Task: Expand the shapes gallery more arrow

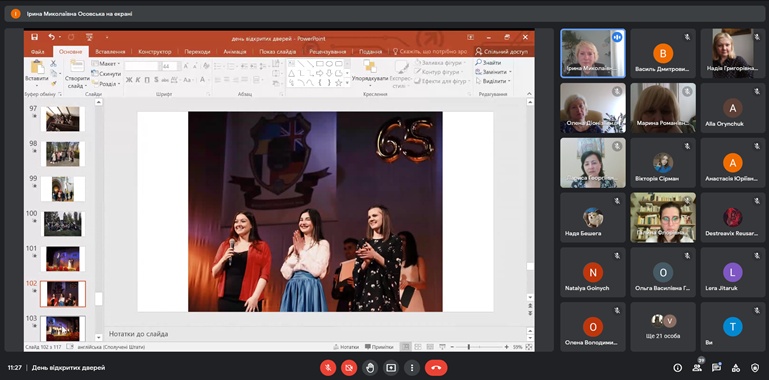Action: [348, 83]
